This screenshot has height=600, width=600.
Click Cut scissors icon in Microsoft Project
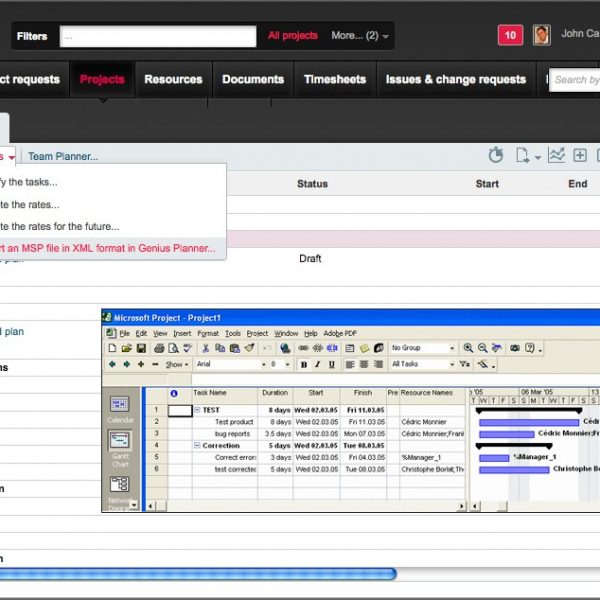[205, 348]
